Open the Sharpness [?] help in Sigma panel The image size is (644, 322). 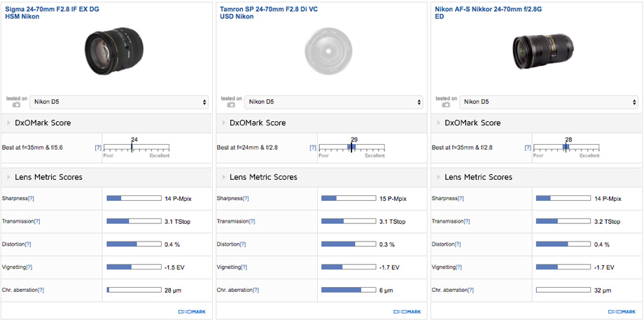point(31,198)
